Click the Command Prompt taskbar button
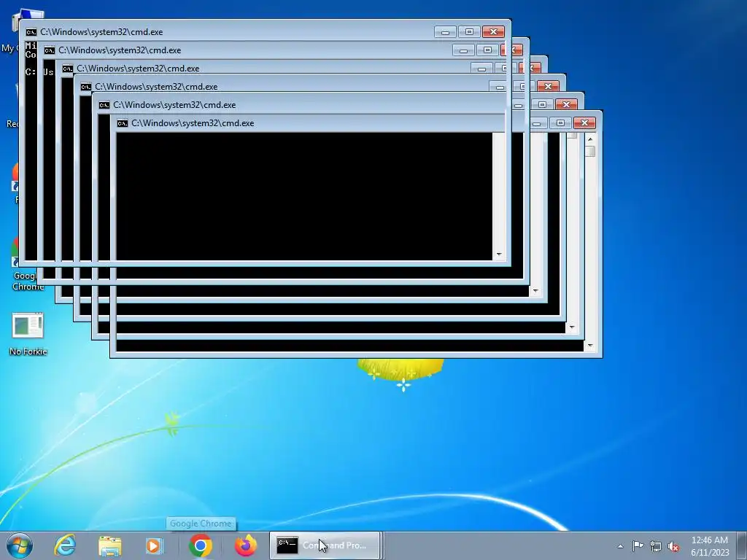Screen dimensions: 747x560 pyautogui.click(x=325, y=545)
